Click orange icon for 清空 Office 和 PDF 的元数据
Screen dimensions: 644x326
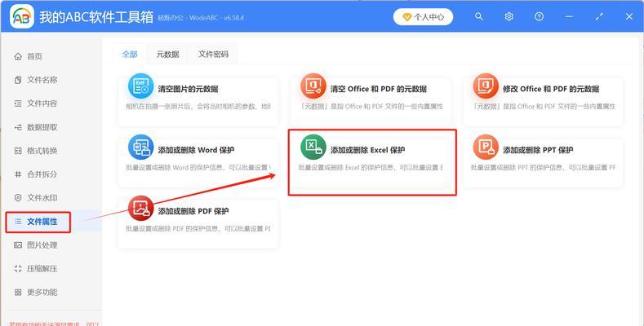coord(313,86)
